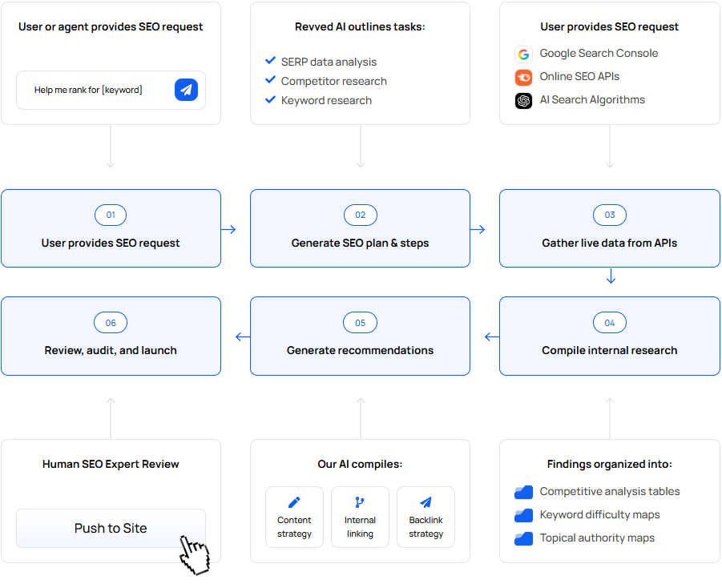722x588 pixels.
Task: Open the Keyword difficulty maps folder icon
Action: pos(523,515)
